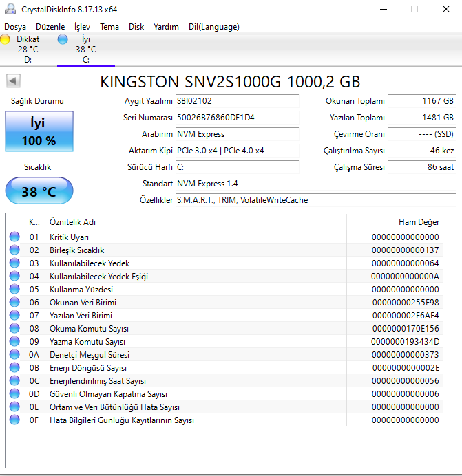Click the Seri Numarası value field

click(237, 118)
